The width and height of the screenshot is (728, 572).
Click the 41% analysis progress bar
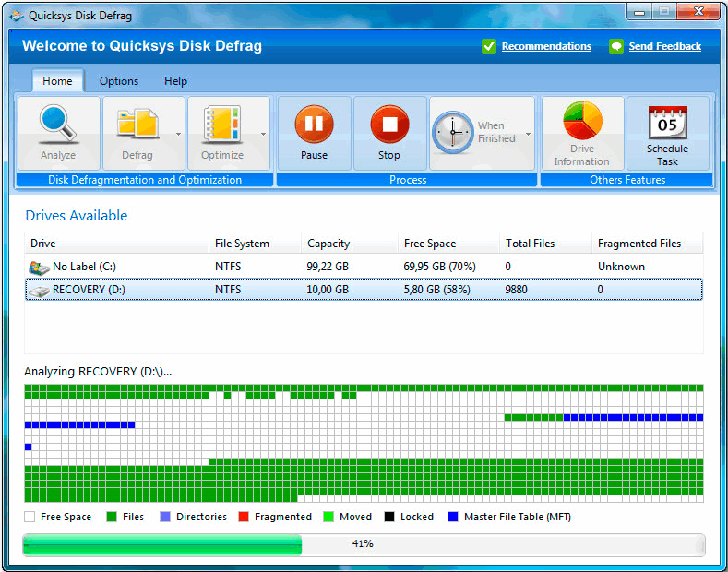[x=364, y=544]
